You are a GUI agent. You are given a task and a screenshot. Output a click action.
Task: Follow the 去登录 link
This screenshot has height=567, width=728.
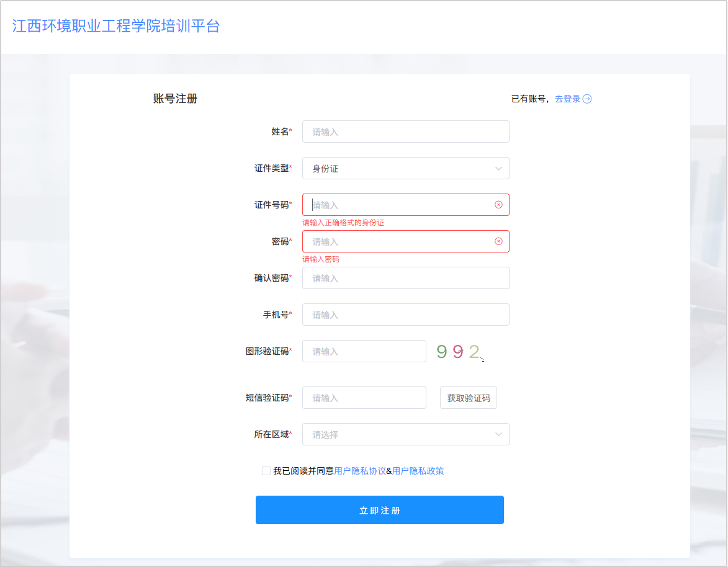[567, 99]
